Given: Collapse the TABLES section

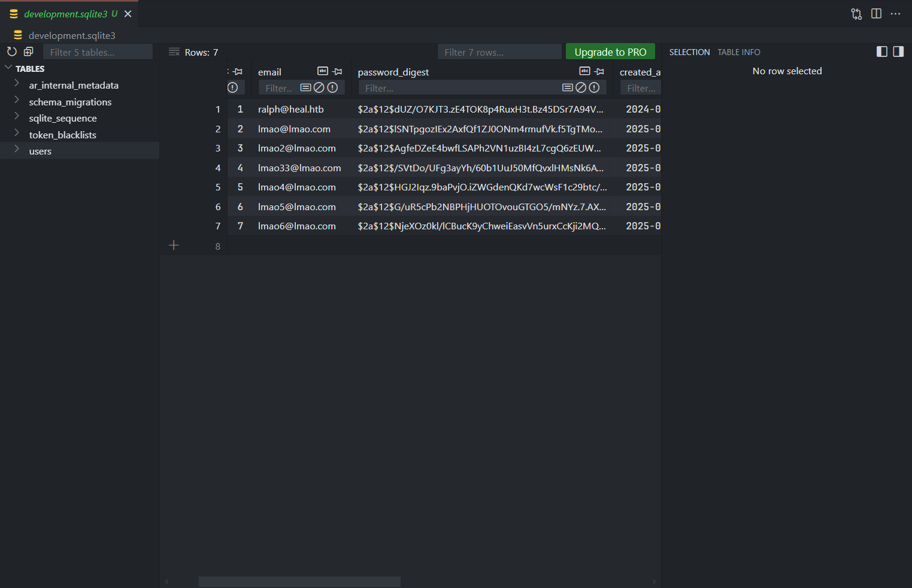Looking at the screenshot, I should (8, 68).
